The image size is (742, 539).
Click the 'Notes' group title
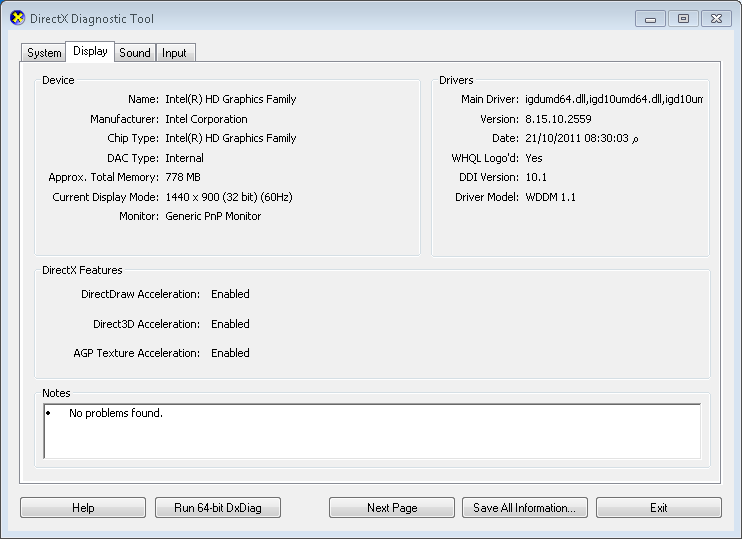coord(56,393)
